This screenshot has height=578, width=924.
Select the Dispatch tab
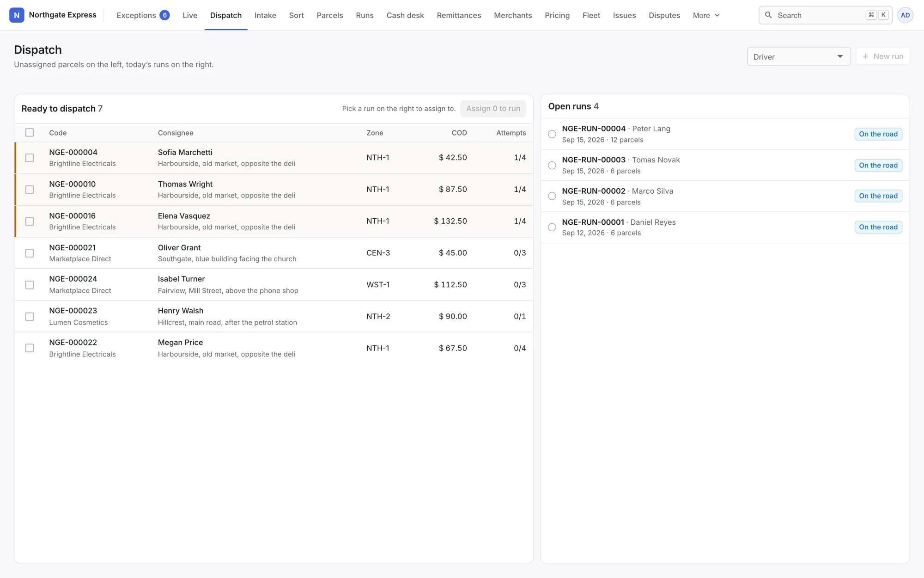click(226, 15)
